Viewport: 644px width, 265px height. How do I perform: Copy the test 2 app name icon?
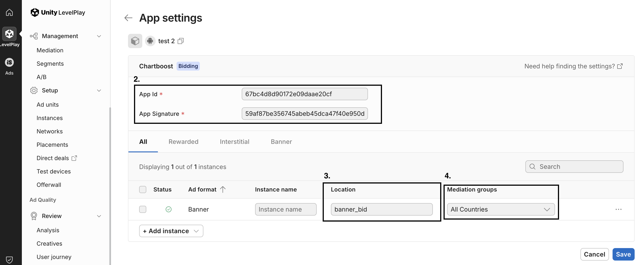click(180, 41)
